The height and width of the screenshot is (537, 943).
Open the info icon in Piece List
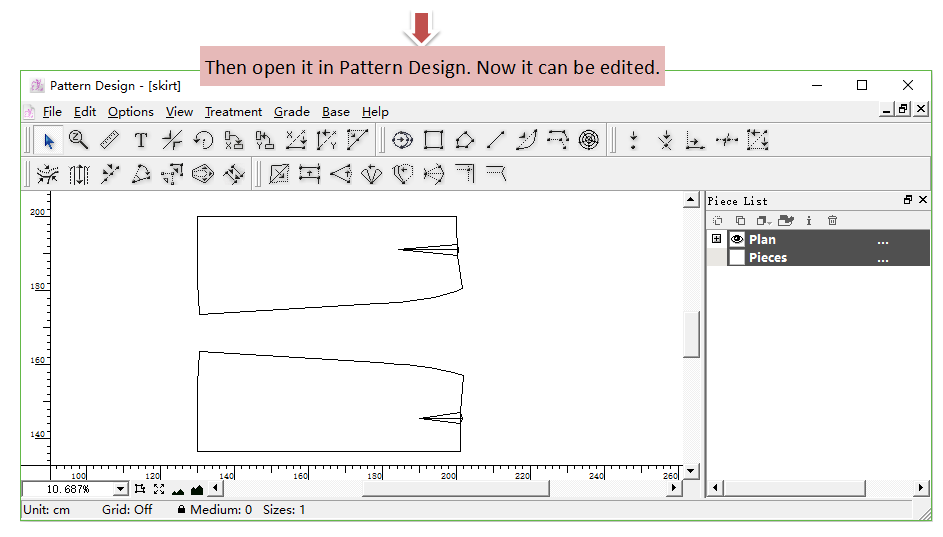(809, 220)
